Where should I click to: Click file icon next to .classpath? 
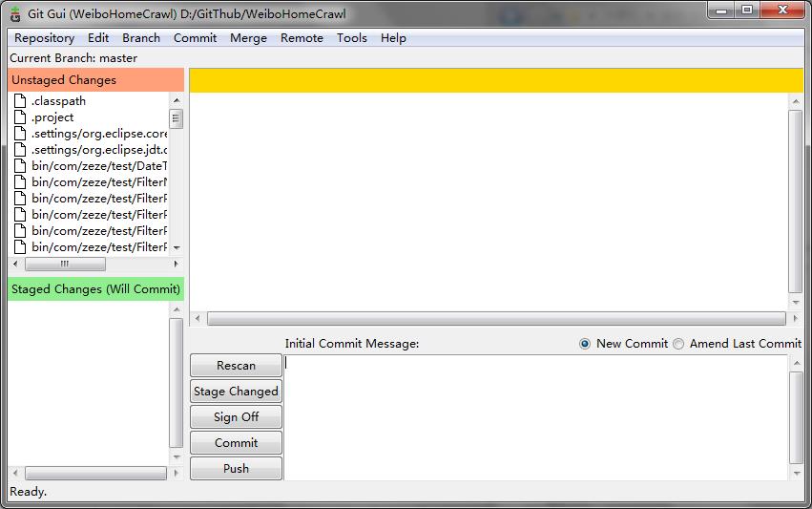[20, 100]
